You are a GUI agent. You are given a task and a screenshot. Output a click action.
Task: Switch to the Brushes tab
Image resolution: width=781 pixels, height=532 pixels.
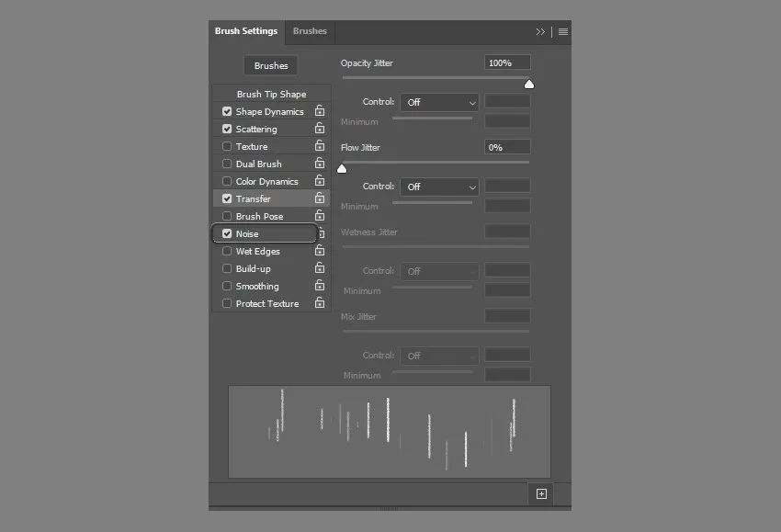(x=310, y=31)
